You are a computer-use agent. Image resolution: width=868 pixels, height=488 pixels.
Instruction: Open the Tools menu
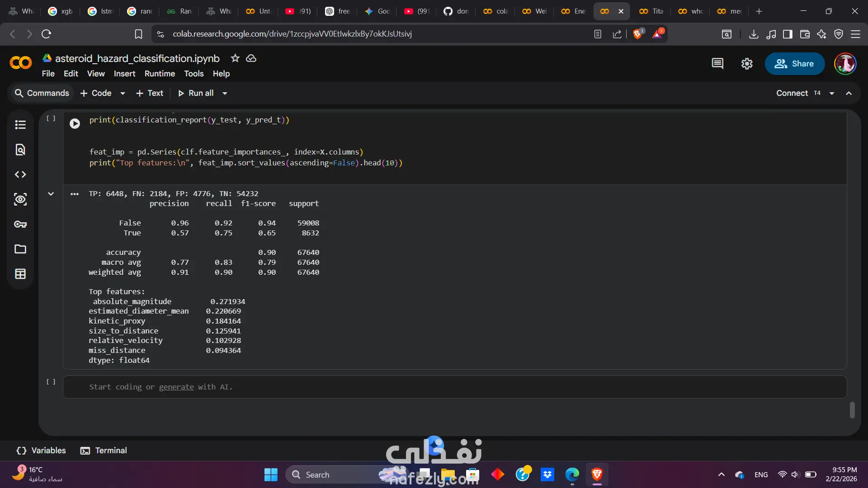point(193,74)
